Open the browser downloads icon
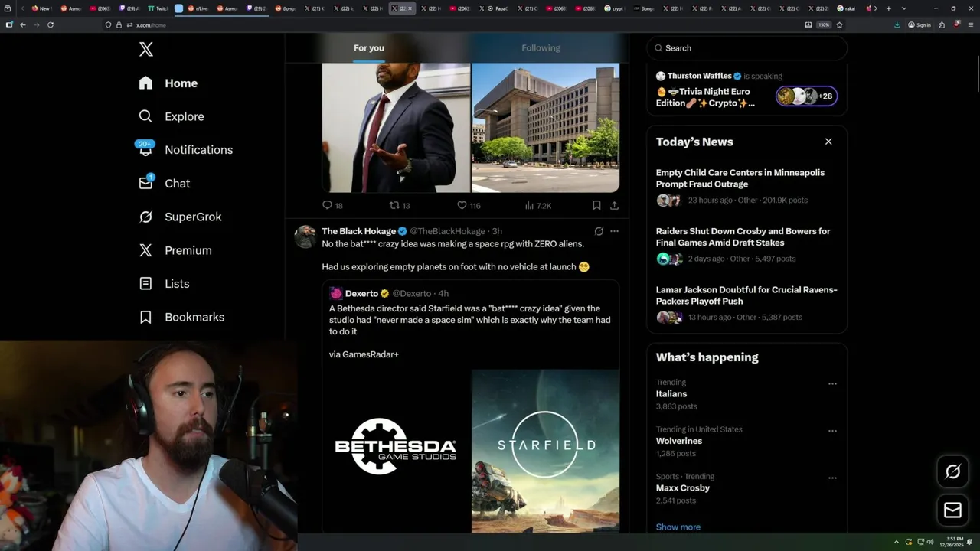The height and width of the screenshot is (551, 980). [x=897, y=24]
